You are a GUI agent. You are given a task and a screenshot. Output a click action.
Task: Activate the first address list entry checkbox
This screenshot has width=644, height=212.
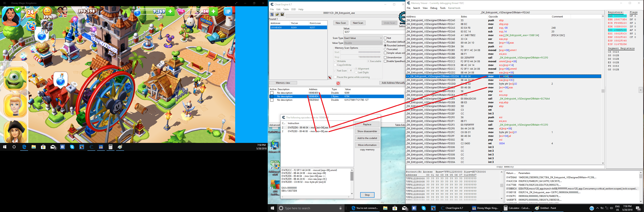click(272, 93)
